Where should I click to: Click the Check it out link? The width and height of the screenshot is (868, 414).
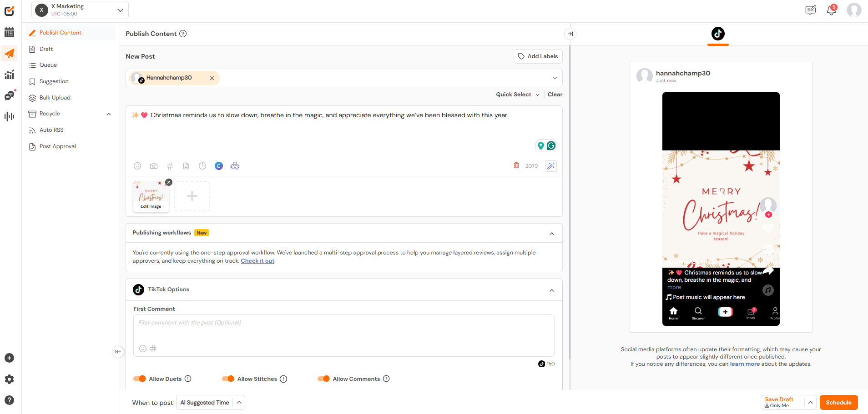(x=257, y=260)
